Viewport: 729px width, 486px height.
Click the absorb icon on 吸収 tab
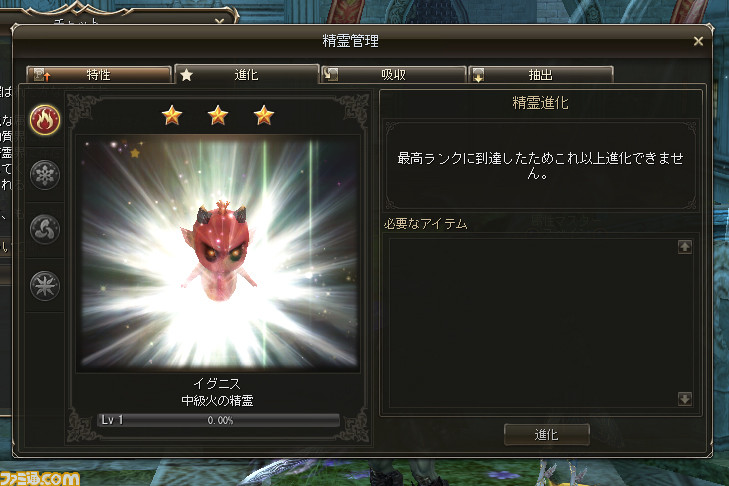tap(331, 74)
